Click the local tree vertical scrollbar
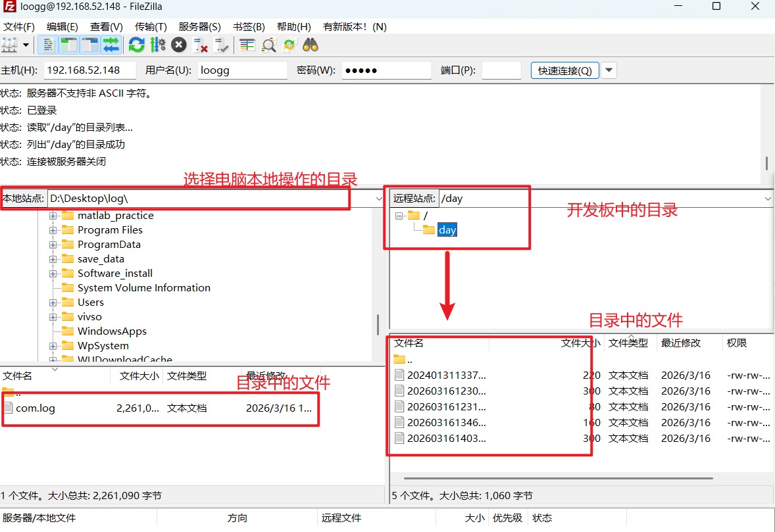This screenshot has width=775, height=532. pyautogui.click(x=378, y=325)
